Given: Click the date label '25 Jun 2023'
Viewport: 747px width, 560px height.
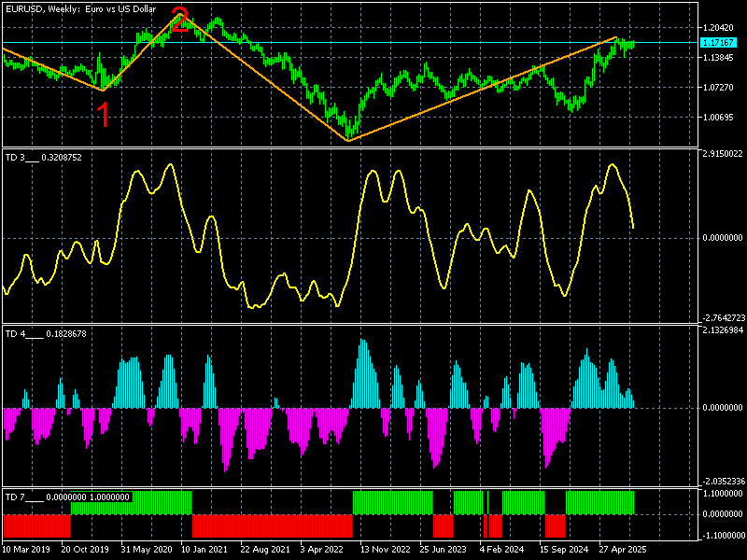Looking at the screenshot, I should coord(443,550).
